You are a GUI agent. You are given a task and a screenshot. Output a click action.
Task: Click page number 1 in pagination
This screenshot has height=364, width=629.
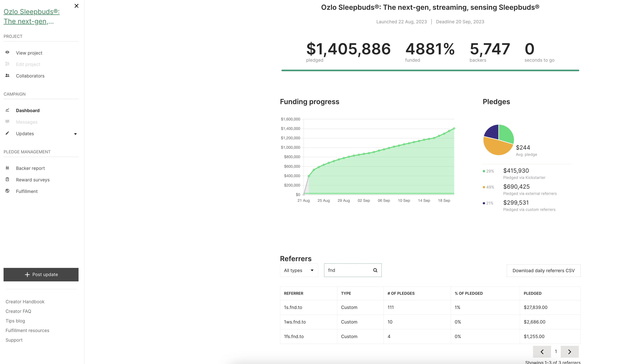click(556, 352)
